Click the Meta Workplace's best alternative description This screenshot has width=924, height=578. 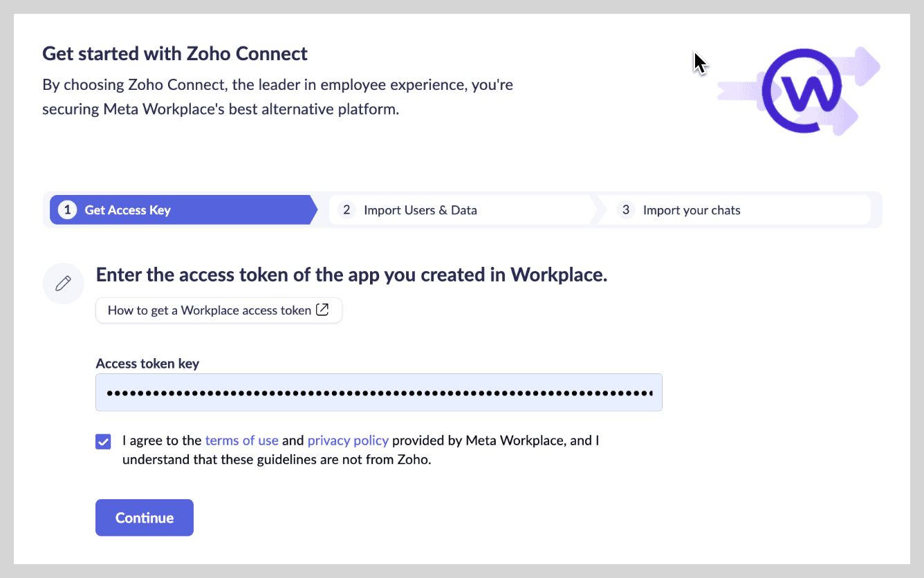tap(221, 109)
